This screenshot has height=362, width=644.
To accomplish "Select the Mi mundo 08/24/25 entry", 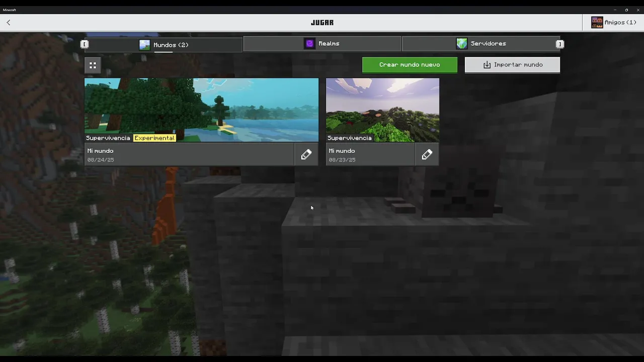I will pyautogui.click(x=189, y=155).
